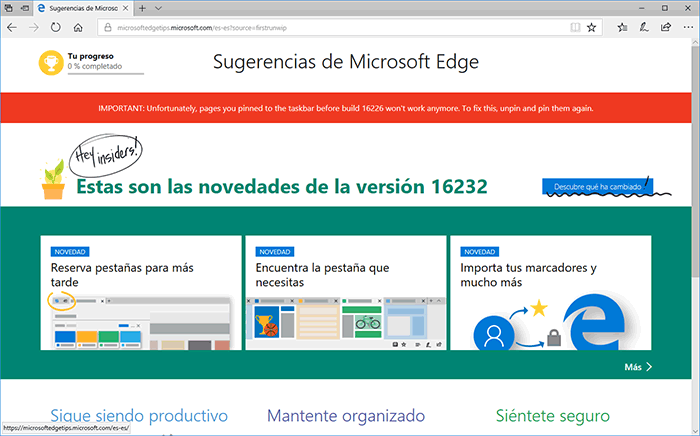Close the Sugerencias de Microsoft tab

[125, 8]
